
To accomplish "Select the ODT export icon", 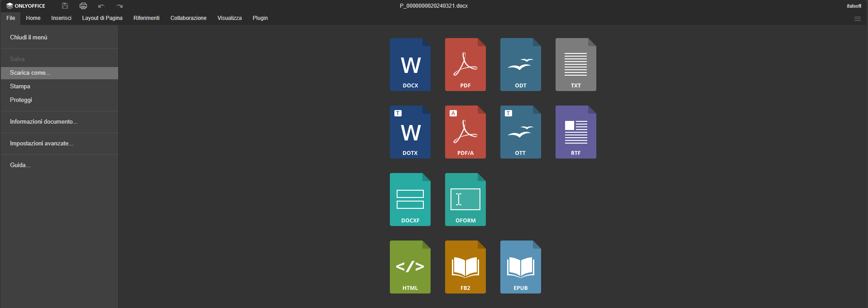I will point(520,65).
